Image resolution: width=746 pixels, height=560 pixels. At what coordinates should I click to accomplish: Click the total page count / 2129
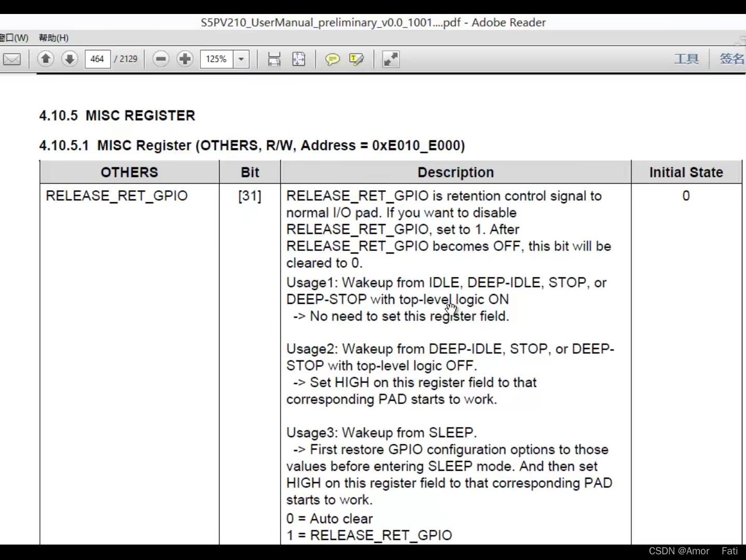pos(126,59)
